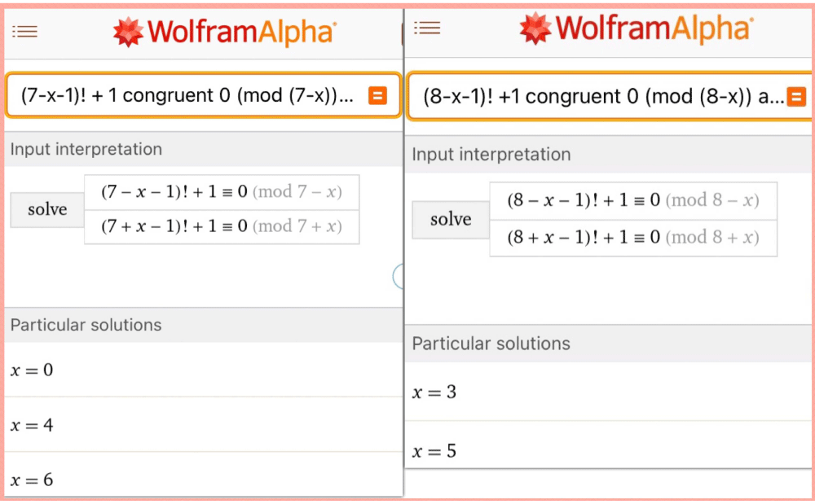
Task: Open the hamburger menu in left panel
Action: pos(24,32)
